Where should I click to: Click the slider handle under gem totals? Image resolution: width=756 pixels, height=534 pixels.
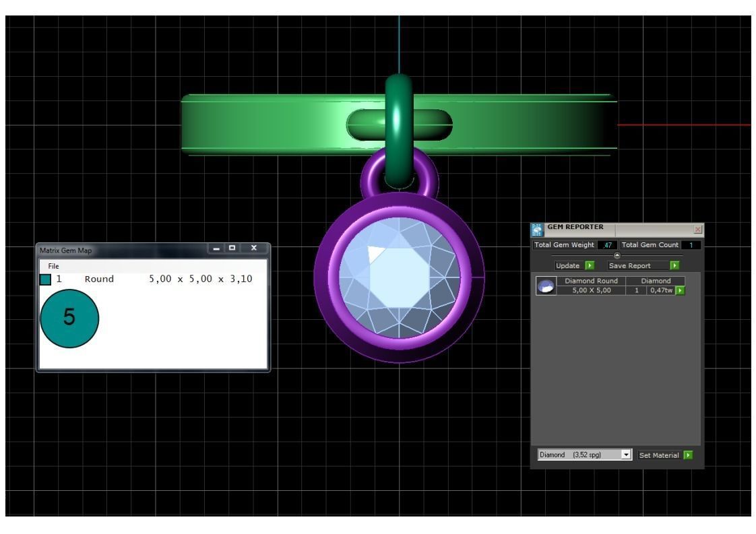[x=617, y=255]
